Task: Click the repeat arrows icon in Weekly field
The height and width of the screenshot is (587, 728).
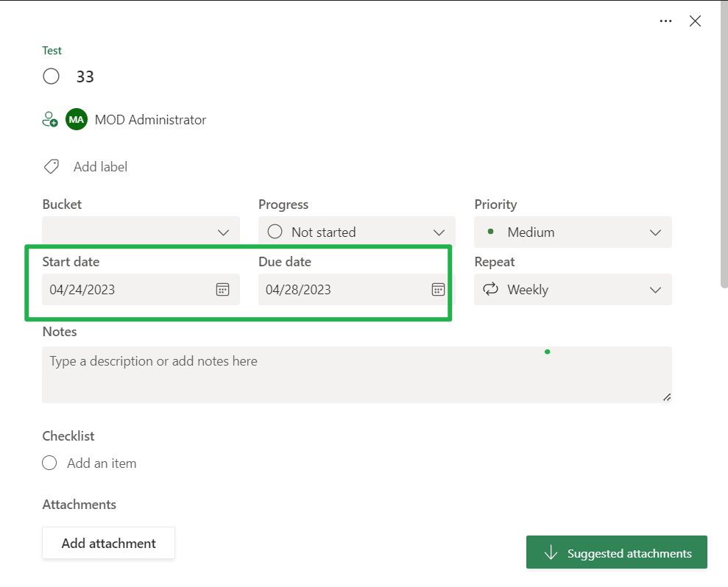Action: pyautogui.click(x=490, y=289)
